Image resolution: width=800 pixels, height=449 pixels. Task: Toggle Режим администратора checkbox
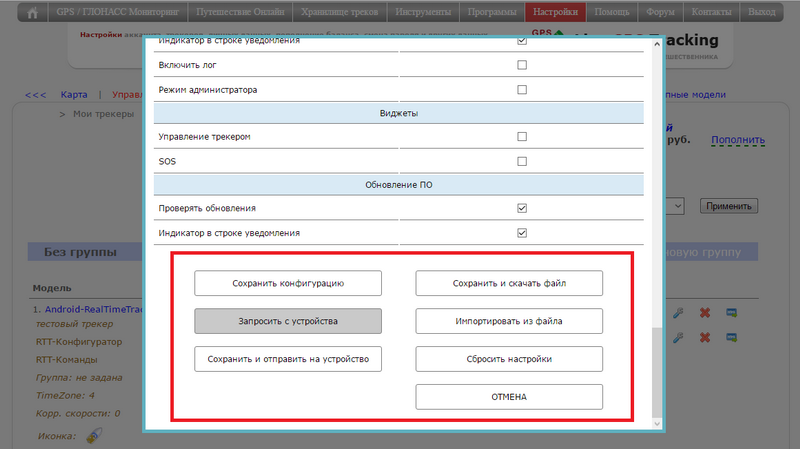point(521,90)
